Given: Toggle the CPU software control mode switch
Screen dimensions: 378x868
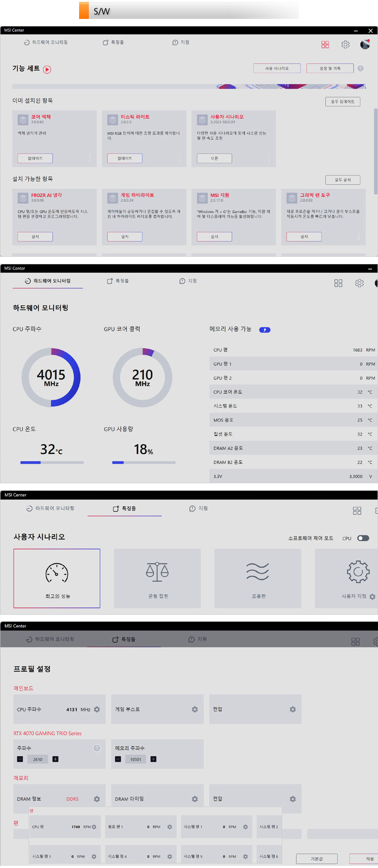Looking at the screenshot, I should [363, 538].
